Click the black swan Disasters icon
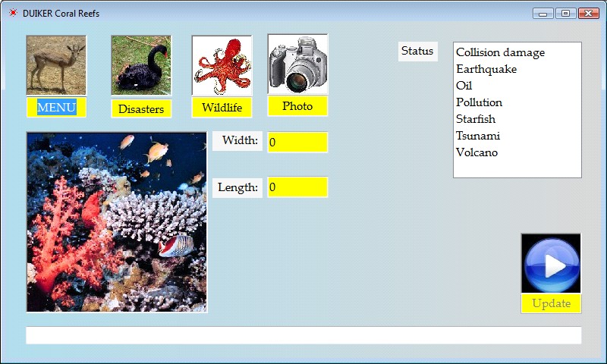 click(141, 65)
